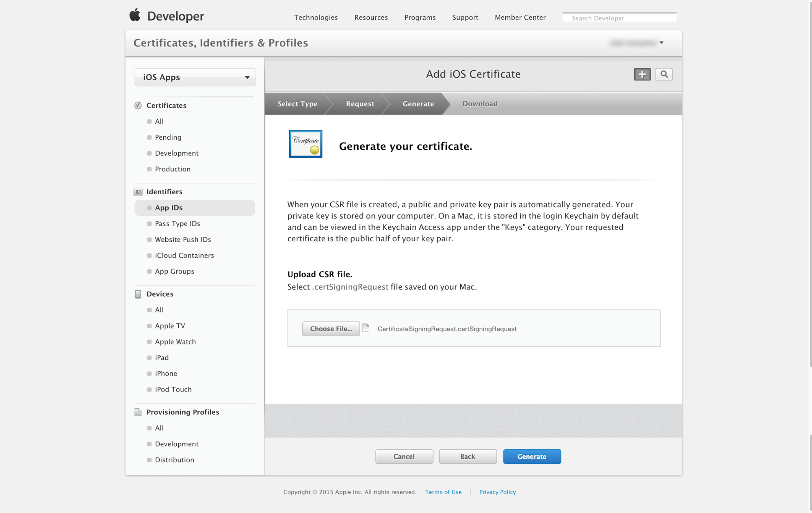Expand the Pass Type IDs item

177,223
